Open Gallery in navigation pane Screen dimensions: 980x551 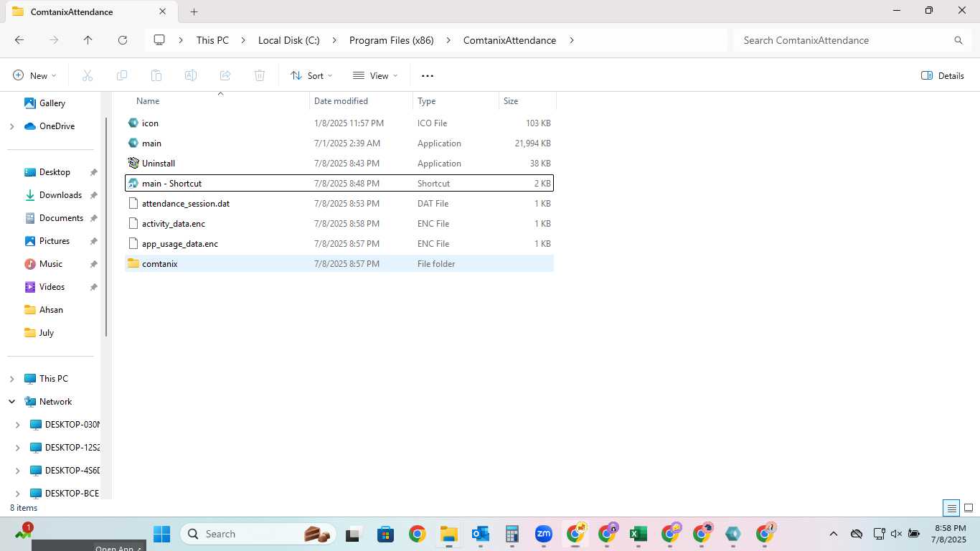52,103
